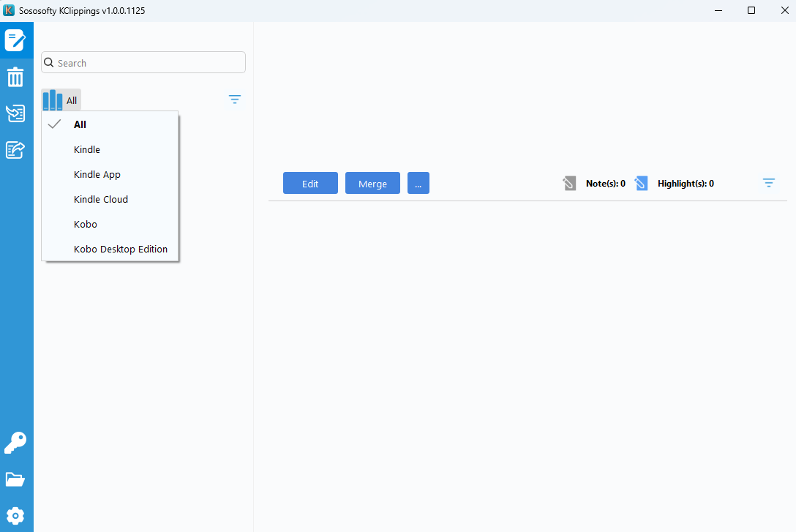Click the KClippings app logo in title bar
Image resolution: width=796 pixels, height=532 pixels.
pyautogui.click(x=9, y=10)
